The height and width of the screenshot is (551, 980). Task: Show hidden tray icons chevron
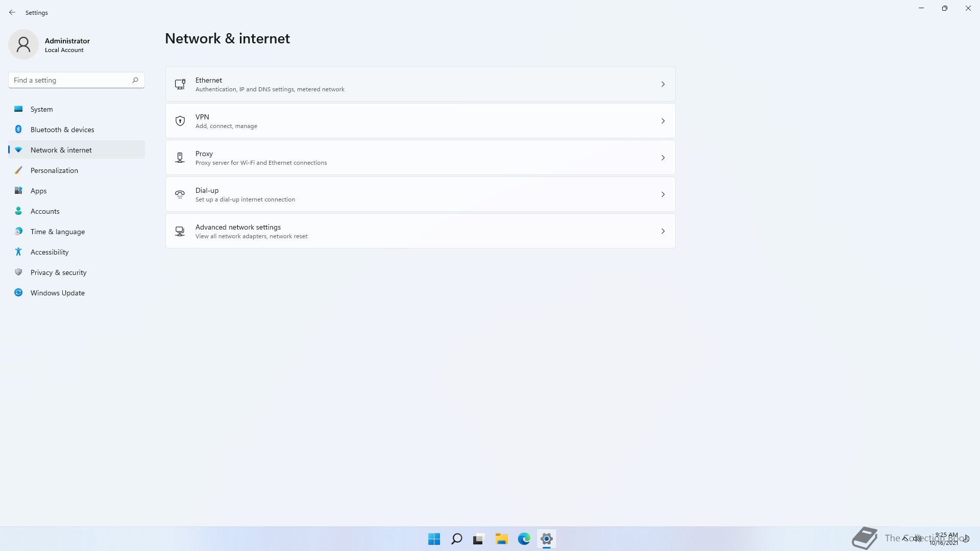point(905,538)
